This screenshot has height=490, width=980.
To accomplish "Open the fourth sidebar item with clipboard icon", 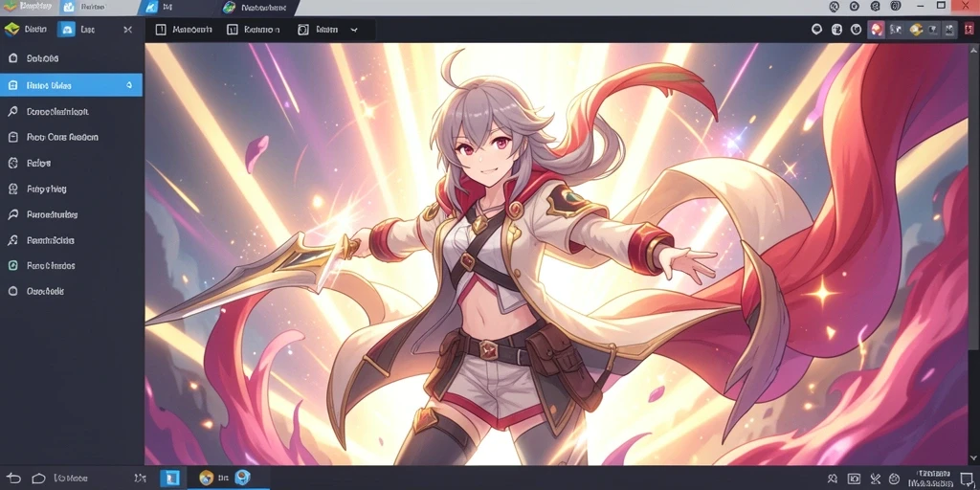I will click(x=71, y=137).
